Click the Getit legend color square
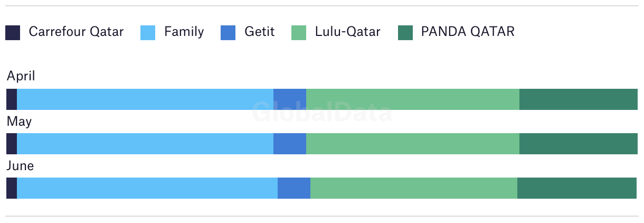 pyautogui.click(x=228, y=33)
